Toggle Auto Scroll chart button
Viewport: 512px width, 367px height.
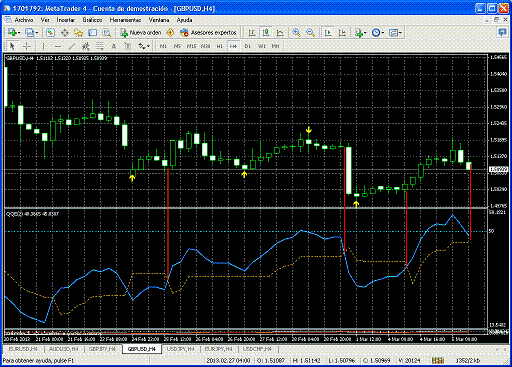[x=328, y=33]
